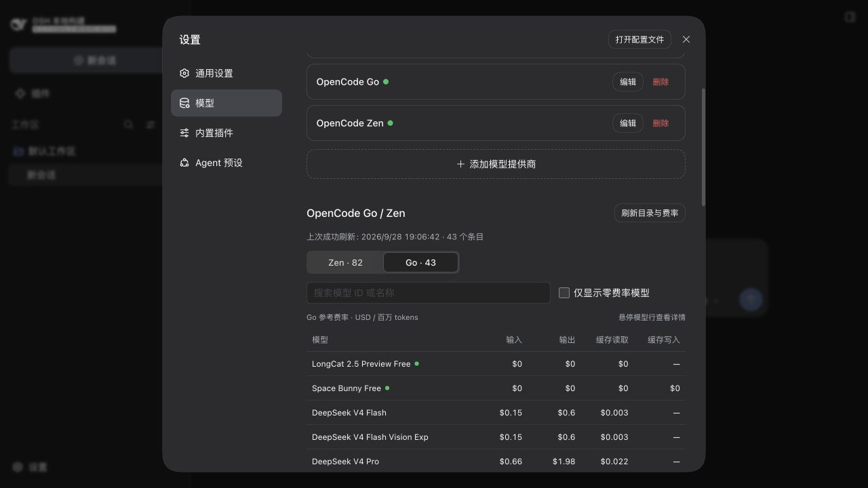The height and width of the screenshot is (488, 868).
Task: Select the LongCat 2.5 Preview Free row
Action: click(x=496, y=364)
